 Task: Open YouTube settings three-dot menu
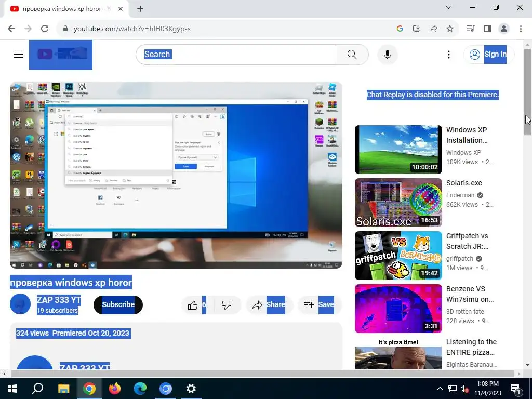coord(448,54)
